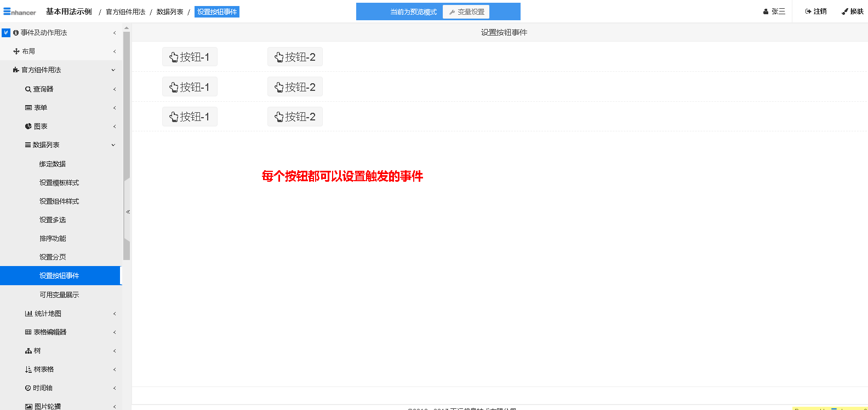The width and height of the screenshot is (868, 410).
Task: Expand the 表单 submenu arrow
Action: 114,108
